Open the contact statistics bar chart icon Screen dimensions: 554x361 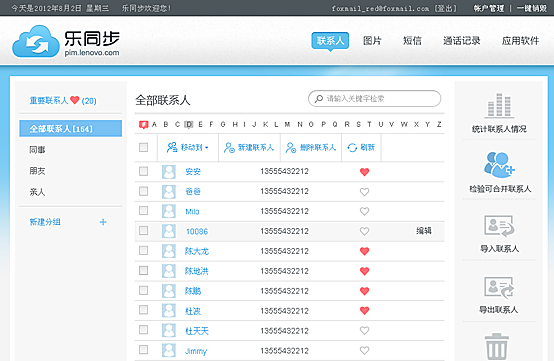coord(499,105)
